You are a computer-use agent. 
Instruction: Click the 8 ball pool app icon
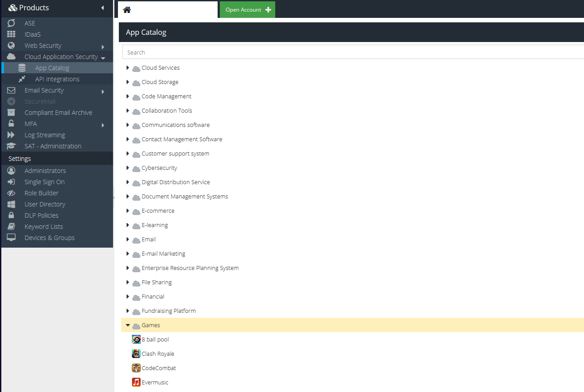pyautogui.click(x=136, y=339)
